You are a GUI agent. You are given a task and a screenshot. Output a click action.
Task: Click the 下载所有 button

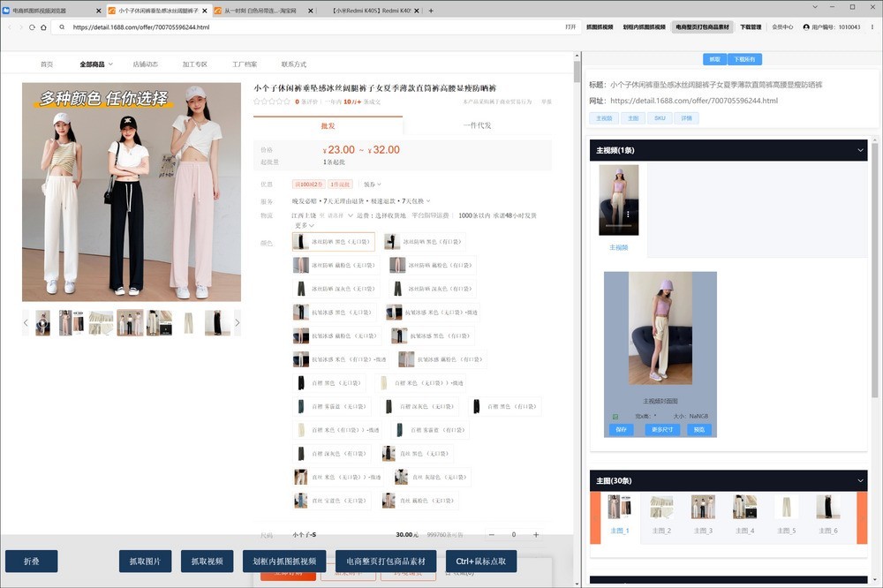[x=744, y=59]
